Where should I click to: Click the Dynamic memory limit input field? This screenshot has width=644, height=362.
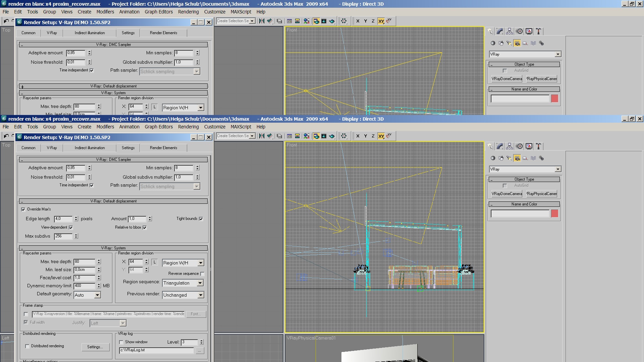pos(85,286)
